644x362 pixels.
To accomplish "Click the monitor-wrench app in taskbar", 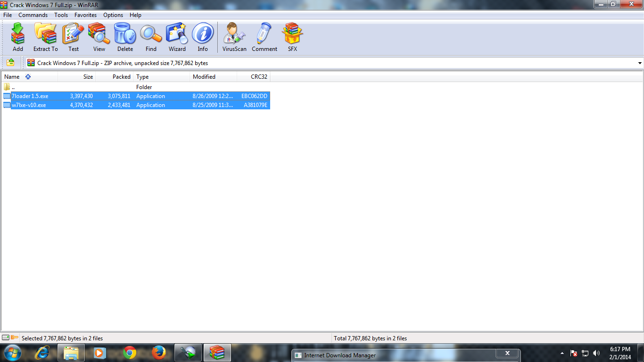I will click(188, 353).
